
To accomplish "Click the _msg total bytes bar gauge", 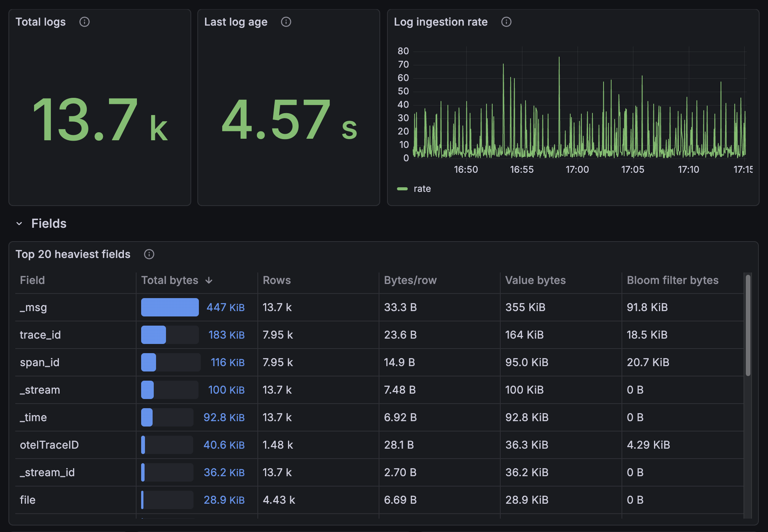I will [x=170, y=307].
